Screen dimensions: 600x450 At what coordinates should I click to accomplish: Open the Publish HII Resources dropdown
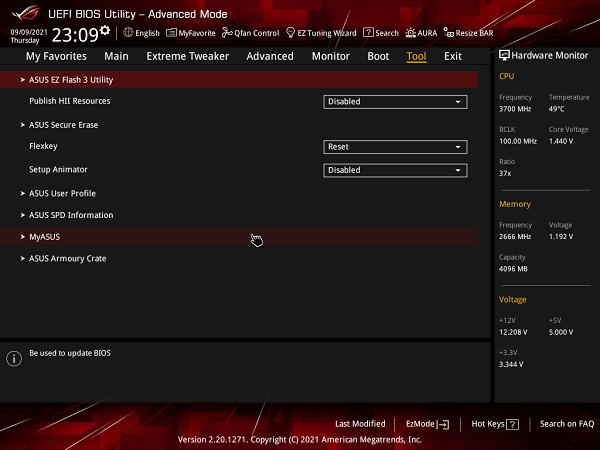395,102
